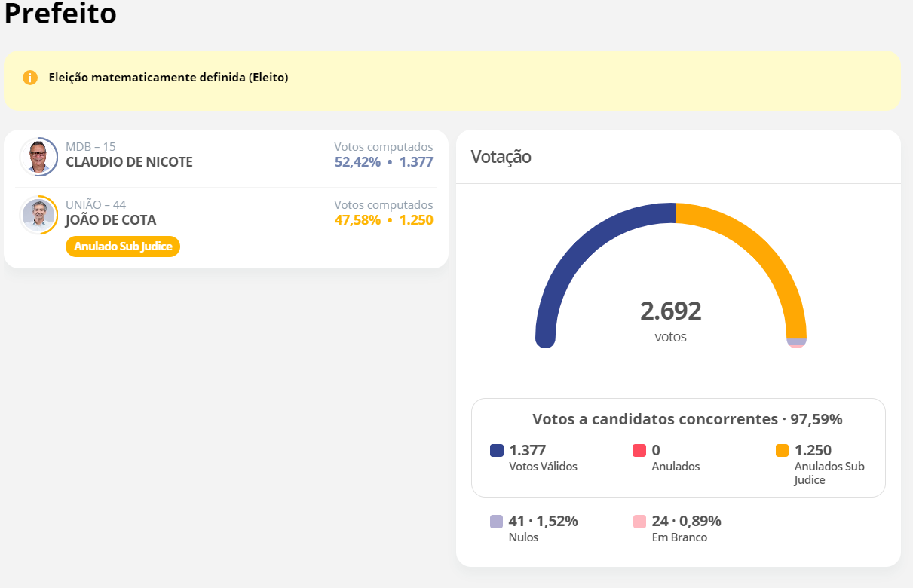
Task: Click 'Eleição matematicamente definida (Eleito)' notice text
Action: [x=168, y=77]
